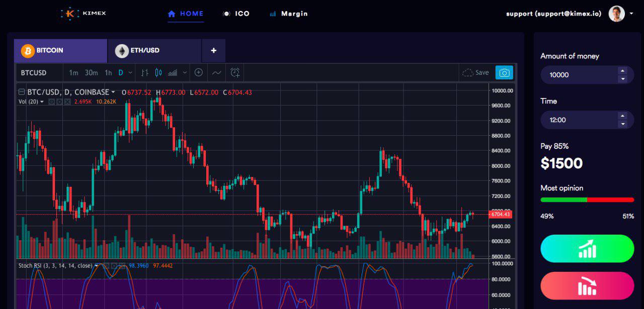Click the Ethereum coin icon on ETH/USD tab

[122, 51]
